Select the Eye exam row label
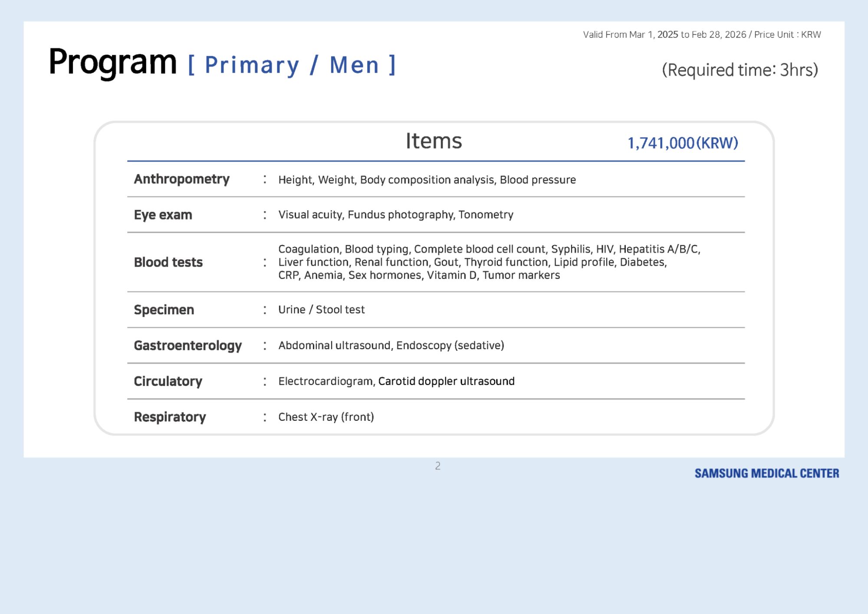Viewport: 868px width, 614px height. tap(163, 215)
